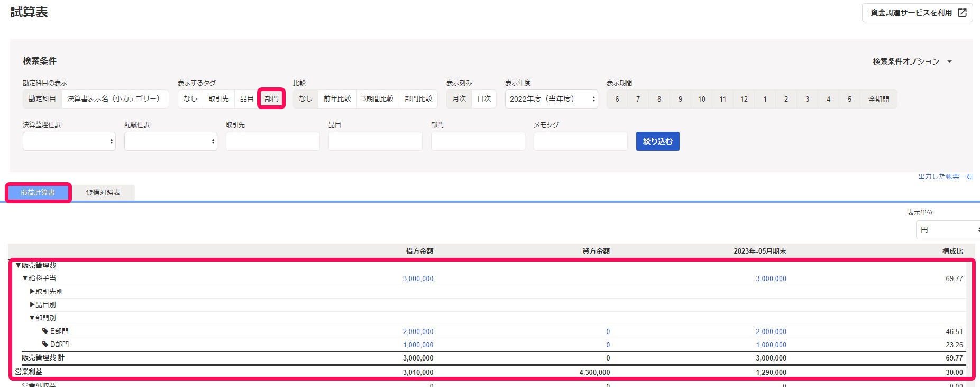The image size is (980, 387).
Task: Click the 借方金額 column header
Action: point(419,251)
